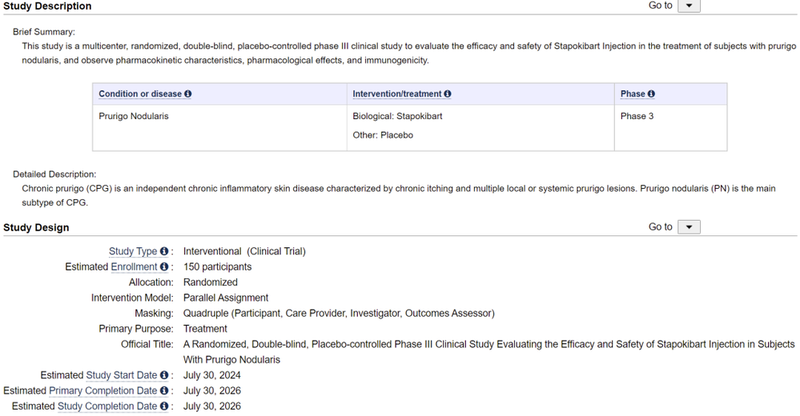Open the Primary Completion Date link
800x416 pixels.
coord(110,391)
